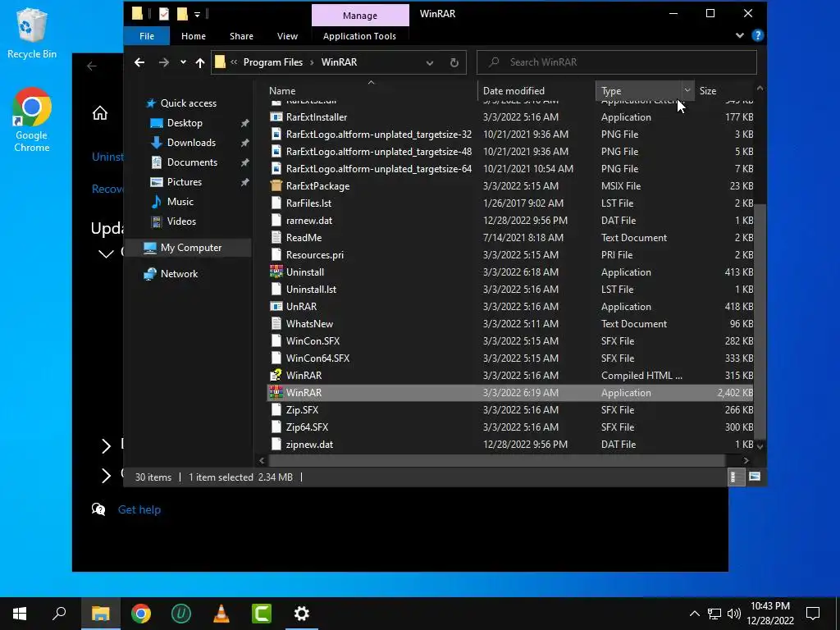Click the Search WinRAR field
The image size is (840, 630).
pos(617,62)
